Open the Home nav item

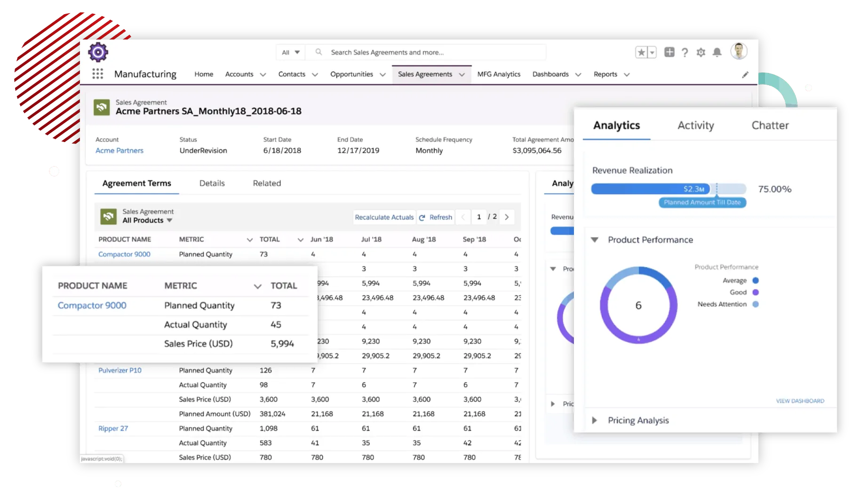(204, 74)
